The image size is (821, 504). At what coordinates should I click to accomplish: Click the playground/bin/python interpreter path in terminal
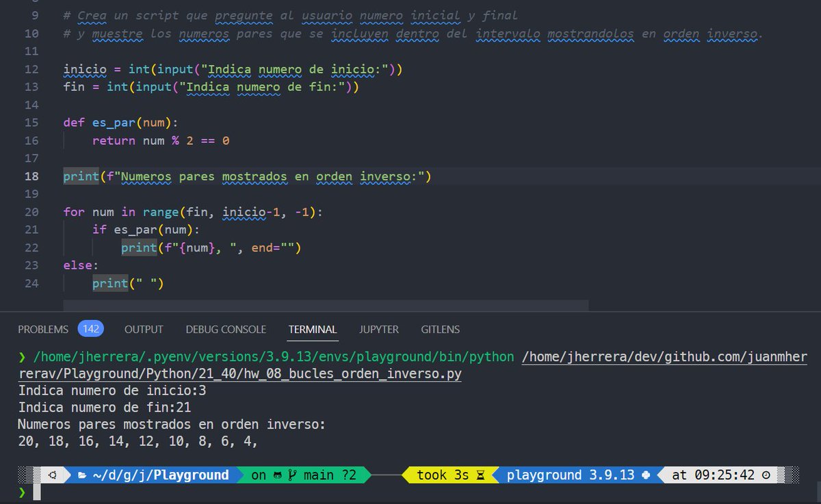coord(273,357)
